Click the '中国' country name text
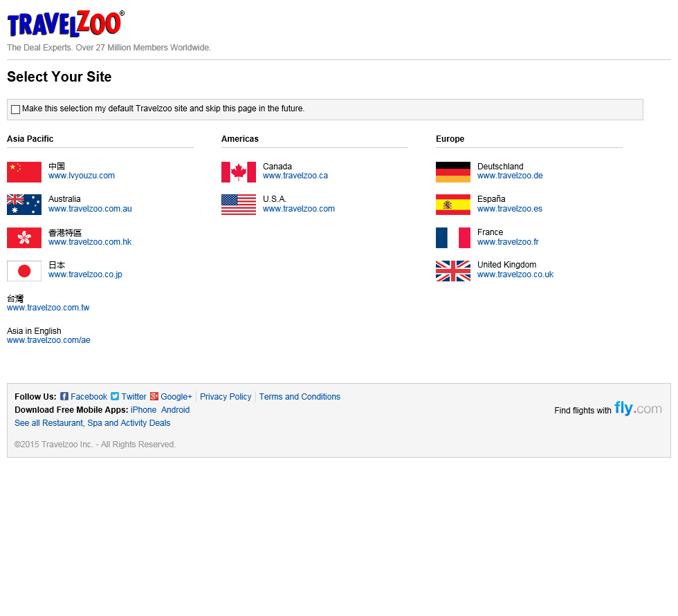Image resolution: width=678 pixels, height=616 pixels. 57,167
